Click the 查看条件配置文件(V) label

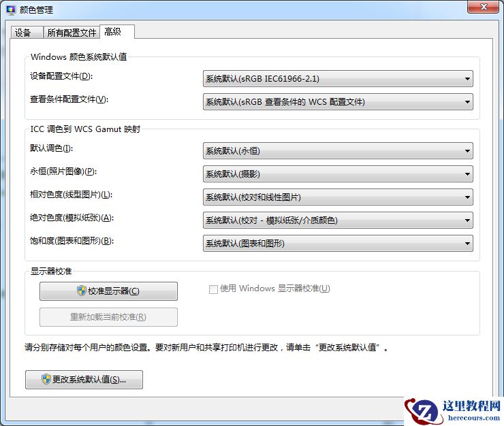coord(69,99)
